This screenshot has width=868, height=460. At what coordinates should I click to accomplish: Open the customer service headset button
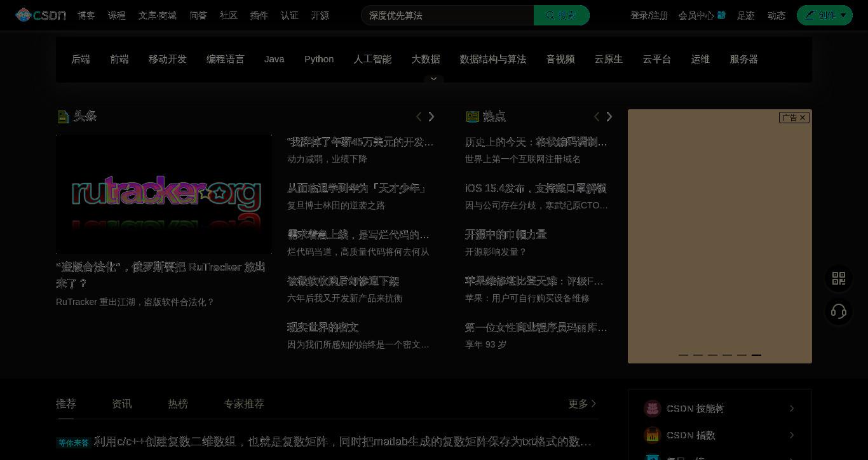point(839,311)
